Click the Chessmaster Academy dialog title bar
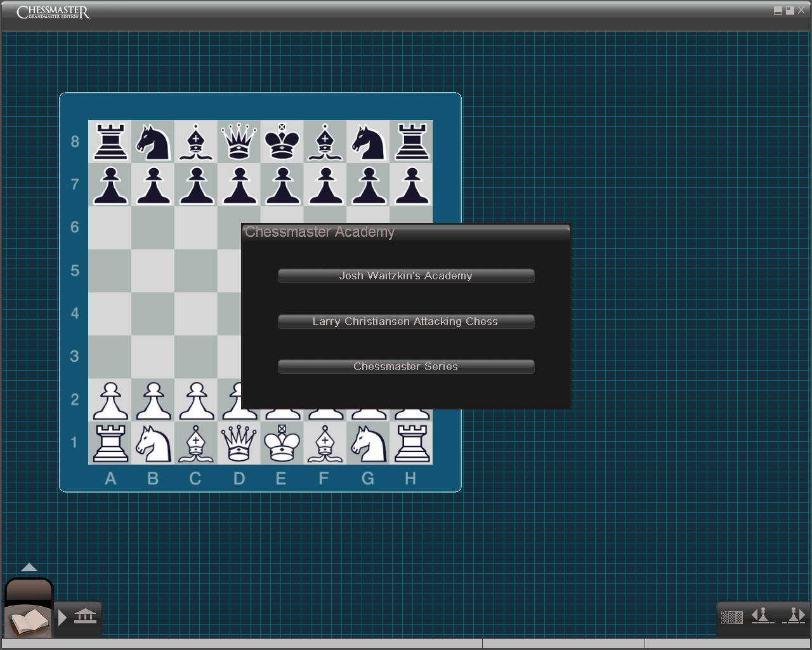The height and width of the screenshot is (650, 812). (406, 232)
